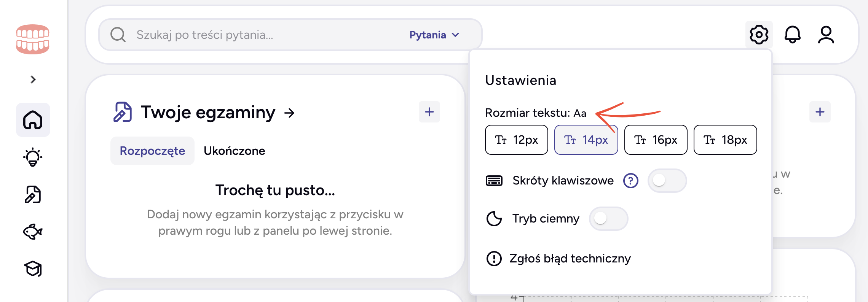868x302 pixels.
Task: Open the settings gear icon
Action: 759,35
